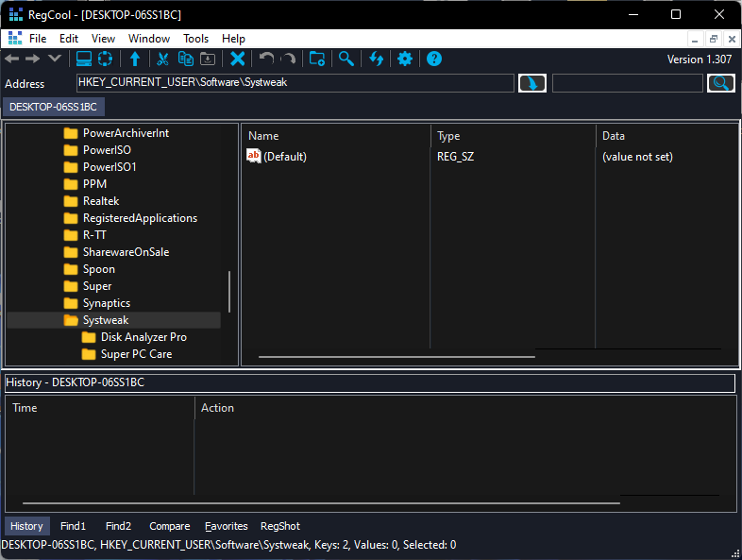This screenshot has width=742, height=560.
Task: Click the Realtek folder icon
Action: (71, 201)
